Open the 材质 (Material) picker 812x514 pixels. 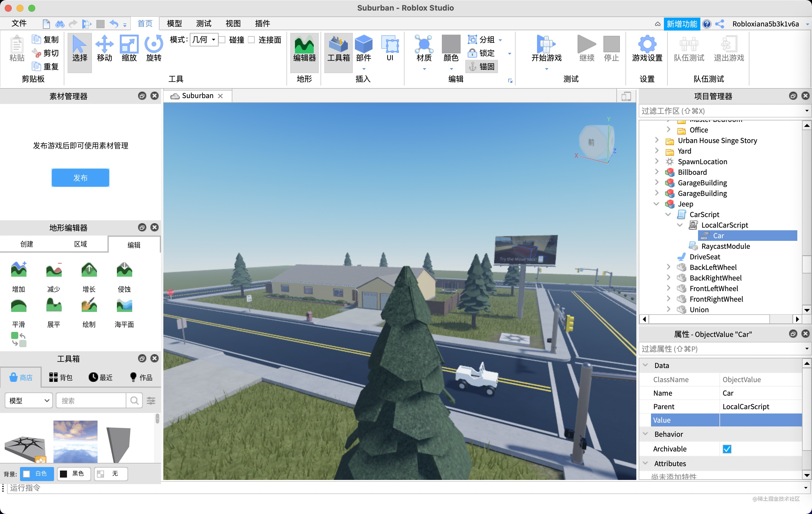[x=424, y=44]
